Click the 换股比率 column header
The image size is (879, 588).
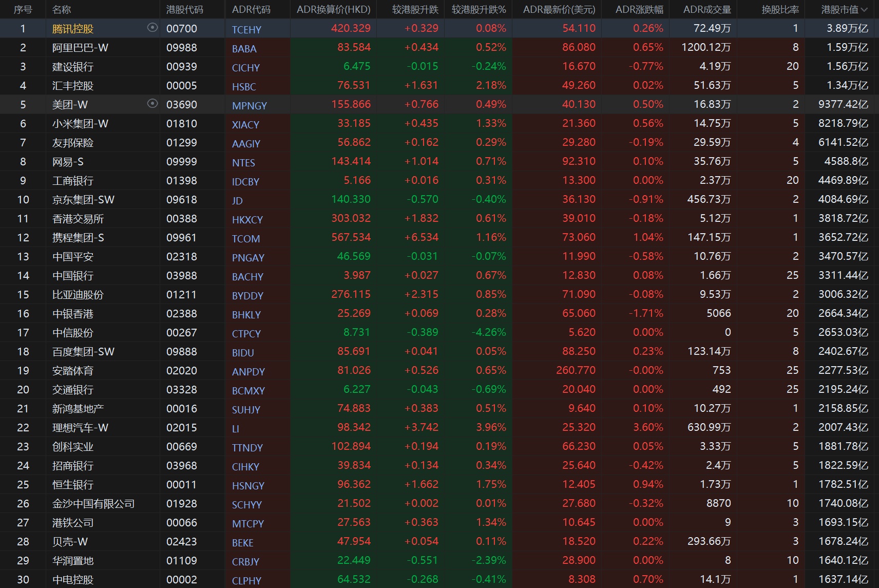click(780, 10)
